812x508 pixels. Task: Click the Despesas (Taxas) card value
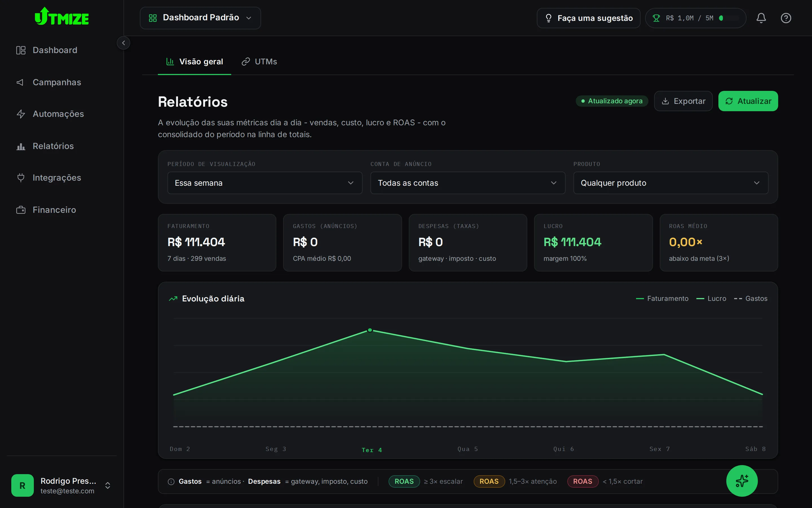[431, 242]
